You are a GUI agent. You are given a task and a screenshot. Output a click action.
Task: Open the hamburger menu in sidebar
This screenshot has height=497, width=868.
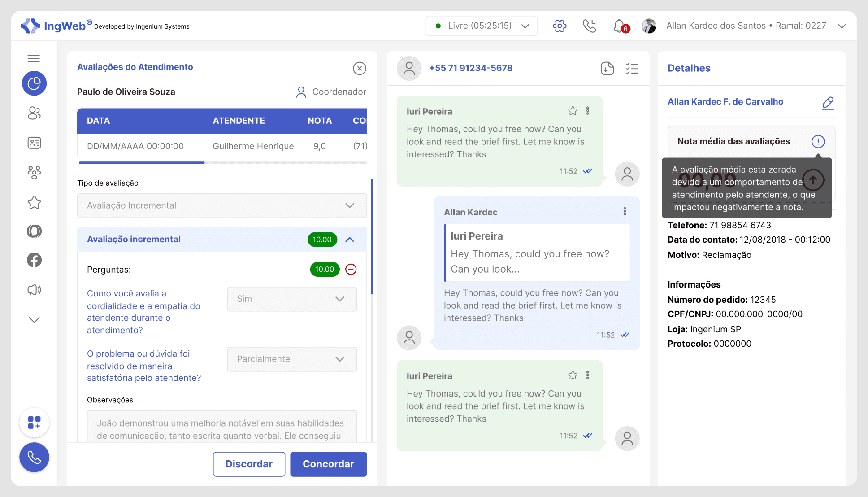click(x=34, y=58)
